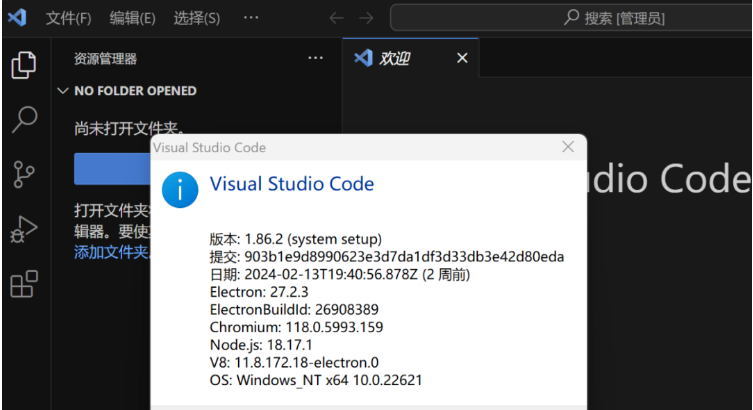
Task: Click the Electron: 27.2.3 line
Action: [x=259, y=292]
